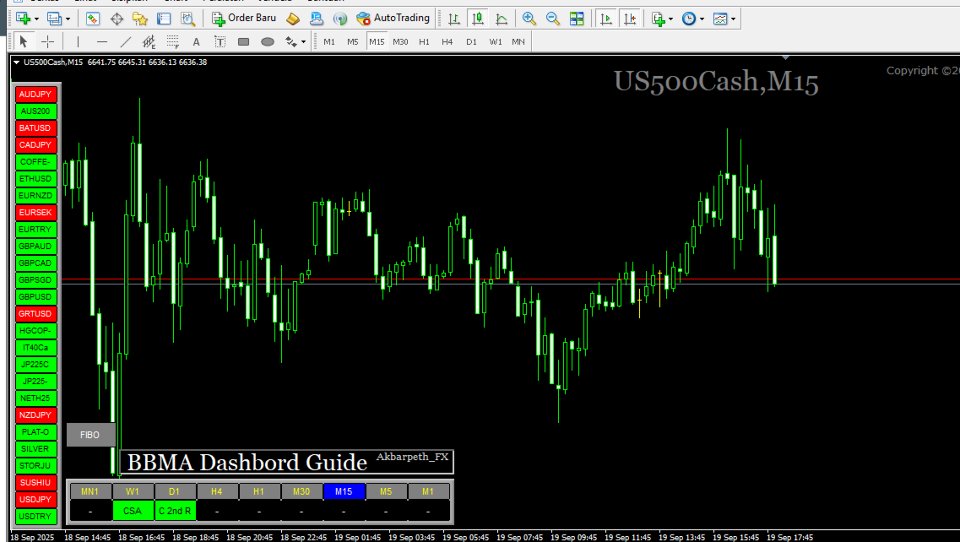
Task: Click M5 tab in BBMA dashboard
Action: tap(386, 491)
